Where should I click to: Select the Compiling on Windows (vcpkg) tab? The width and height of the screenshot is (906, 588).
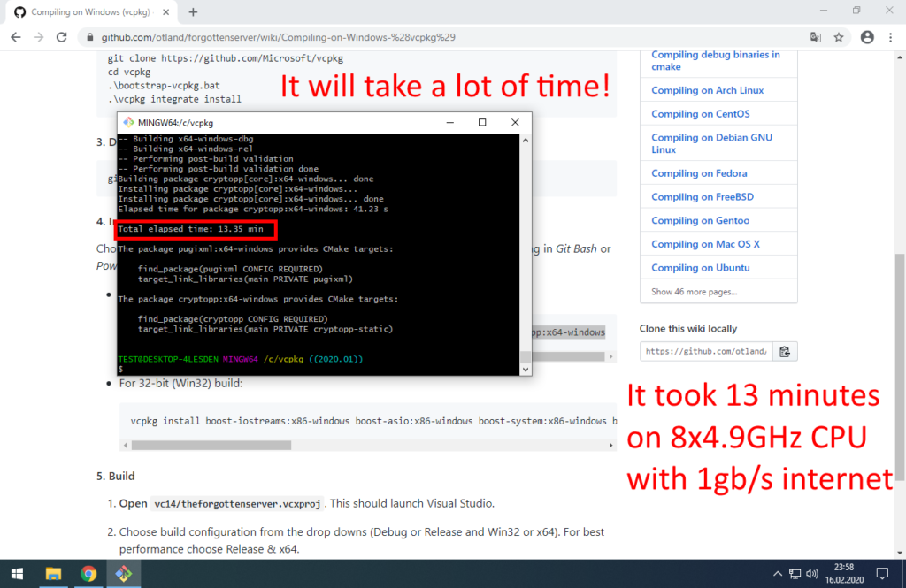tap(89, 12)
